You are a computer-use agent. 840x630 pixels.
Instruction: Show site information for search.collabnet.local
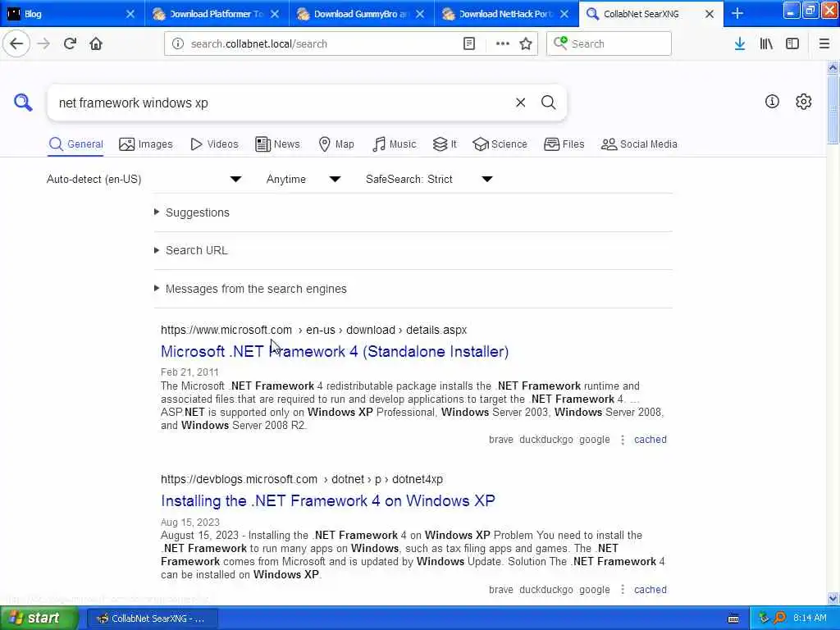click(178, 43)
